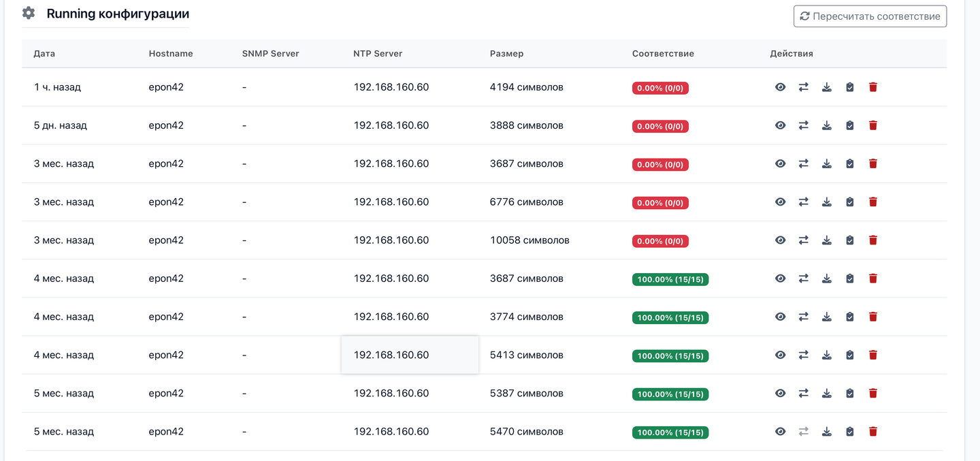View the 6776 символов configuration
The image size is (980, 461).
tap(781, 202)
